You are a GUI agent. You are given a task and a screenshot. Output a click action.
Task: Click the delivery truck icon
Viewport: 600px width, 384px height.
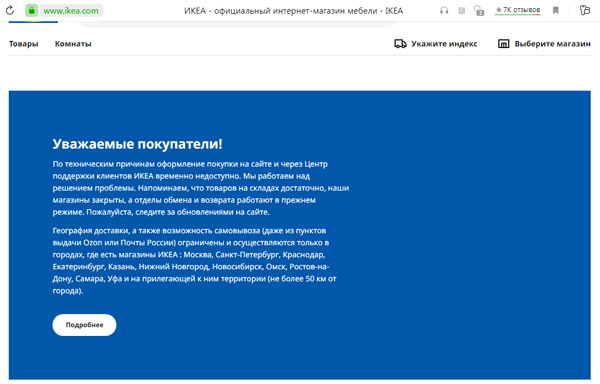[x=400, y=44]
